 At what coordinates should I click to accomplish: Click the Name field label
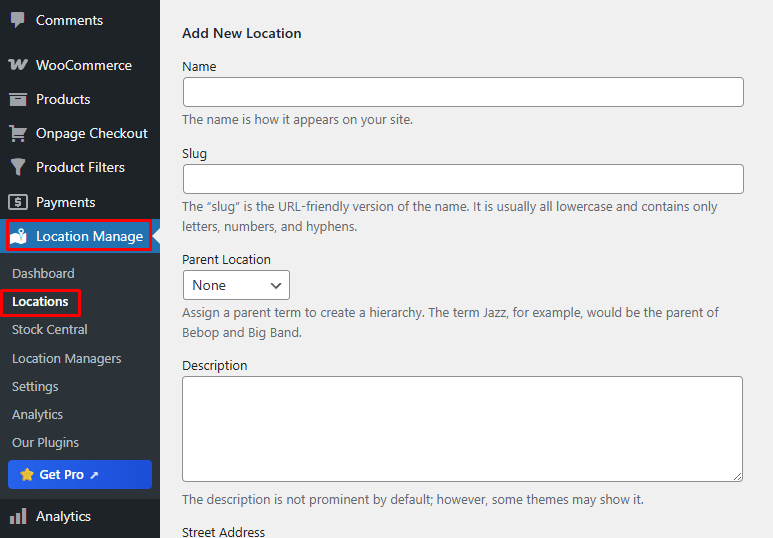tap(199, 67)
